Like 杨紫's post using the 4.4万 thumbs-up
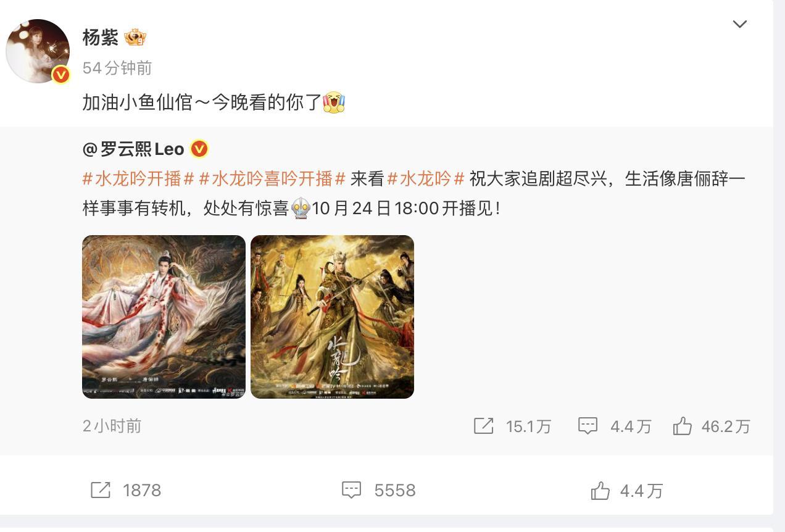 coord(600,491)
